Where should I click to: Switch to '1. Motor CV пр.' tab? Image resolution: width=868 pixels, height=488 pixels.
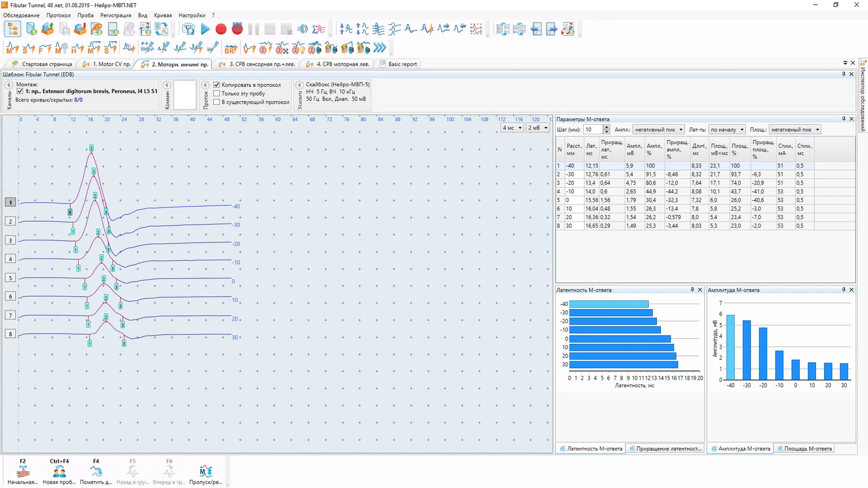(106, 64)
